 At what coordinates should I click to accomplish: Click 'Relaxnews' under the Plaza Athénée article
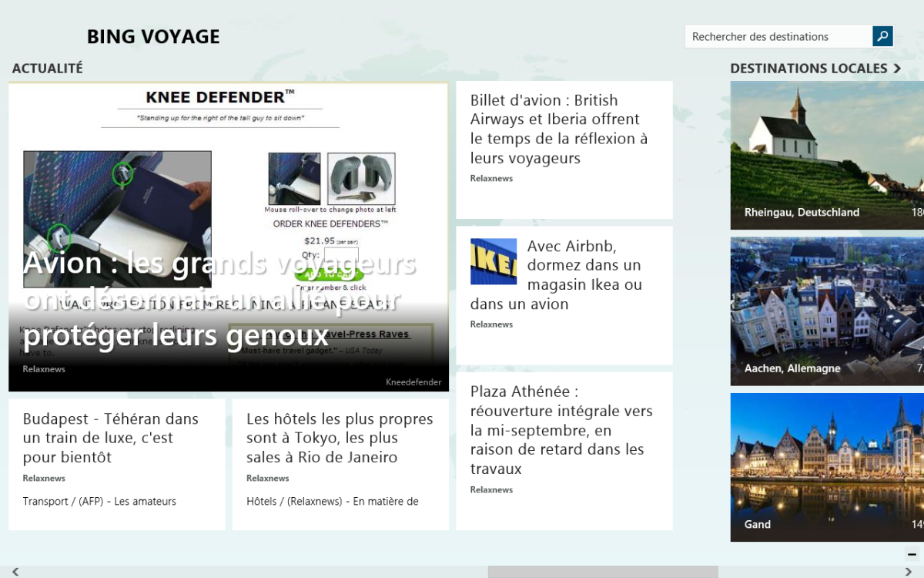pyautogui.click(x=491, y=490)
